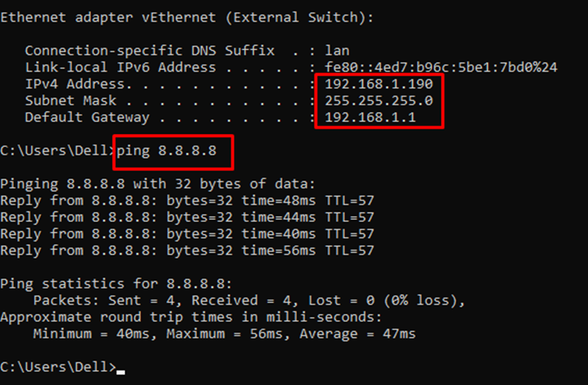The image size is (588, 385).
Task: Click the Ethernet adapter vEthernet header line
Action: click(187, 17)
